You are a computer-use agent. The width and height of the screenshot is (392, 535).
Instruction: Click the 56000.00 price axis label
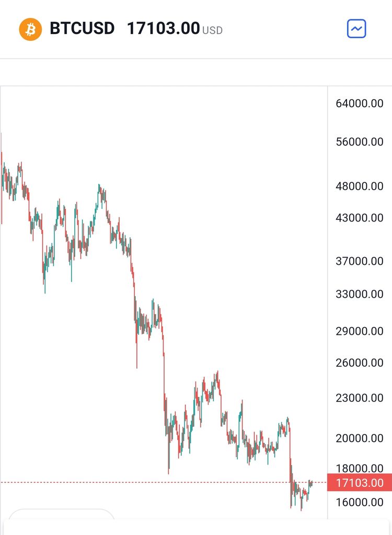click(359, 142)
